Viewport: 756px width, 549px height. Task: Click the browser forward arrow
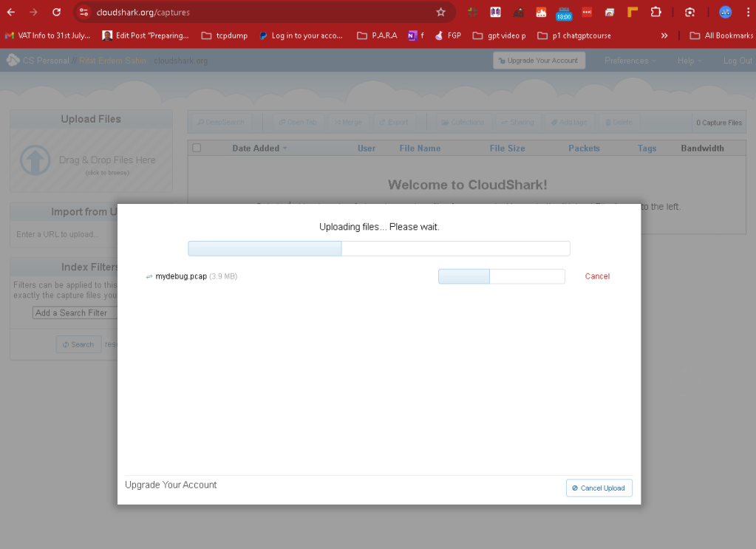point(33,12)
